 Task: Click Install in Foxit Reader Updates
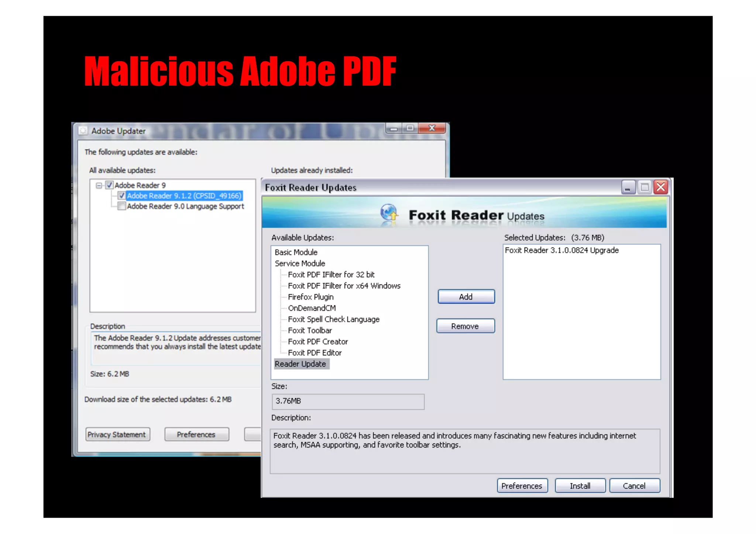[x=580, y=486]
